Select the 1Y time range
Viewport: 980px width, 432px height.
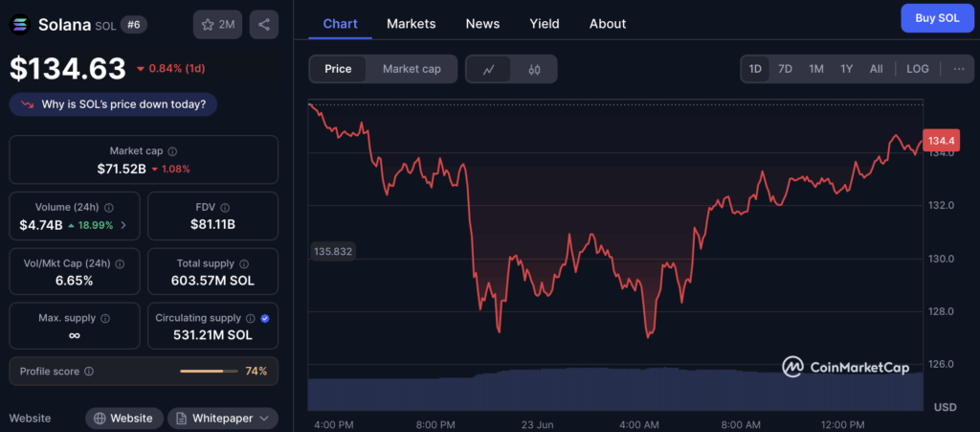tap(846, 69)
